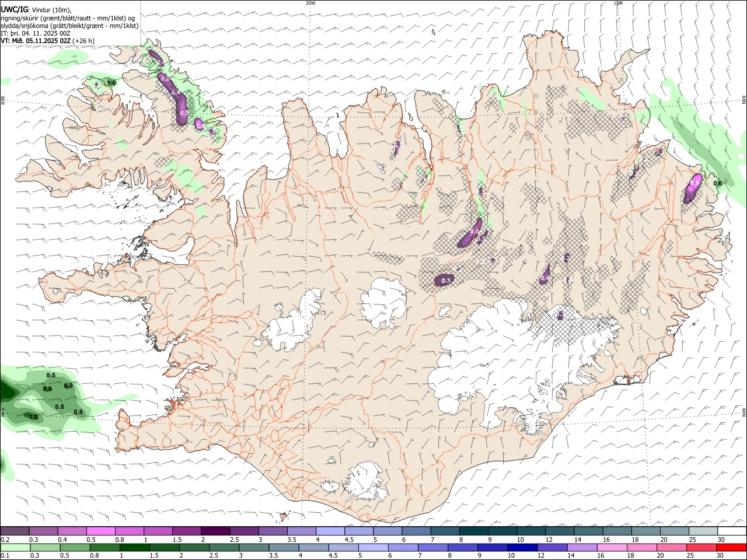Pick the darkest purple swatch between 2 and 2.5
Viewport: 747px width, 560px height.
[x=215, y=531]
